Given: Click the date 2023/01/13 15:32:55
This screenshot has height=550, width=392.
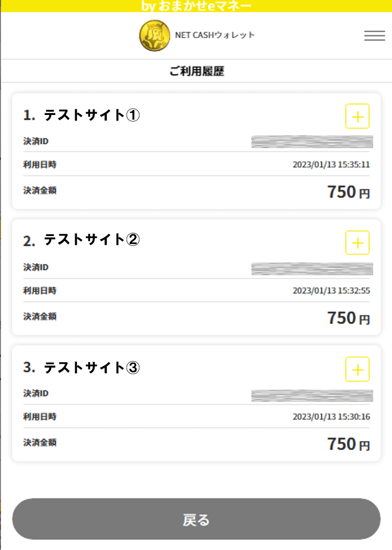Looking at the screenshot, I should (x=331, y=291).
